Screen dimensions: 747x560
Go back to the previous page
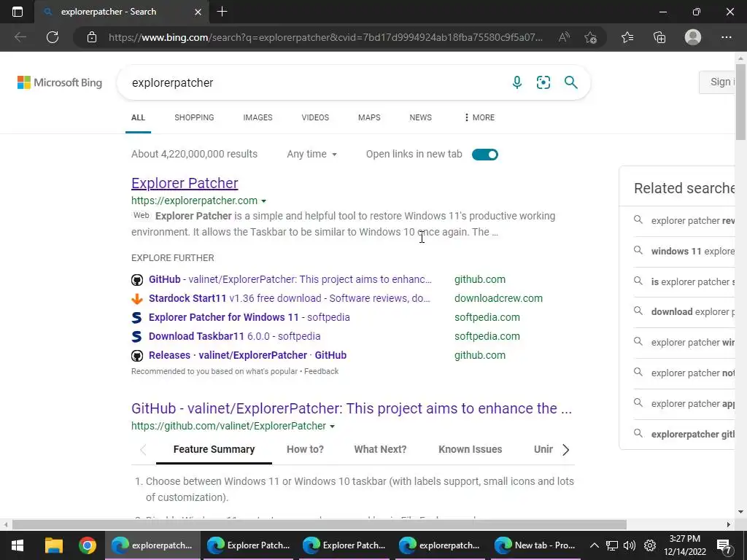[20, 37]
